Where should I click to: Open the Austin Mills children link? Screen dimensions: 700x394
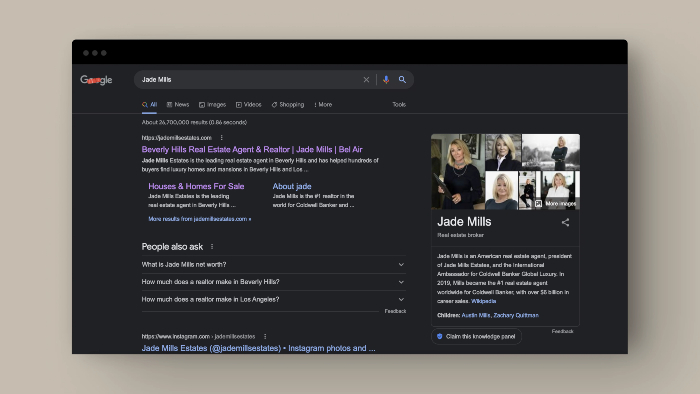coord(476,315)
